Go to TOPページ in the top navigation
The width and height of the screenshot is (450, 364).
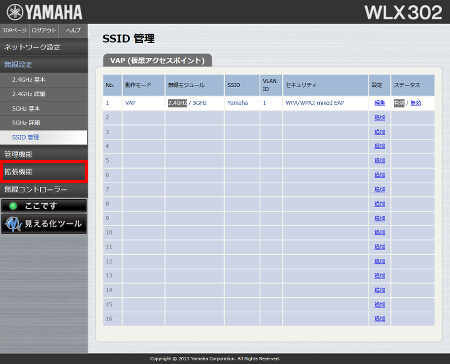pos(15,31)
